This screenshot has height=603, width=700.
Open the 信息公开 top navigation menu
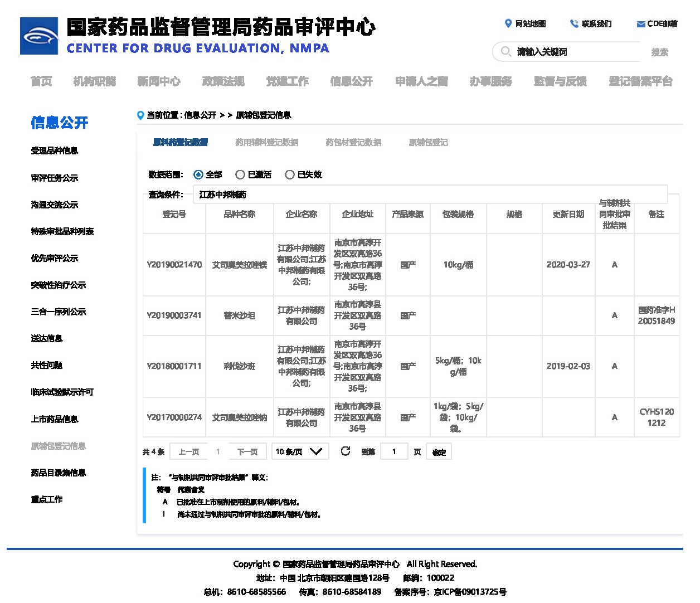(351, 81)
